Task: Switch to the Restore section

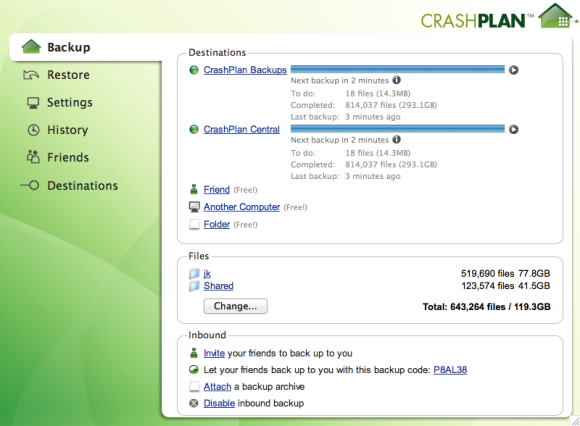Action: point(68,75)
